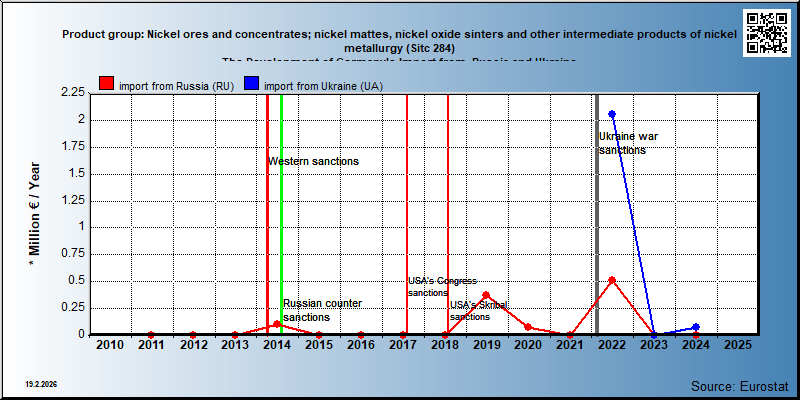Click the Ukraine 2024 data point
Image resolution: width=800 pixels, height=400 pixels.
coord(696,327)
